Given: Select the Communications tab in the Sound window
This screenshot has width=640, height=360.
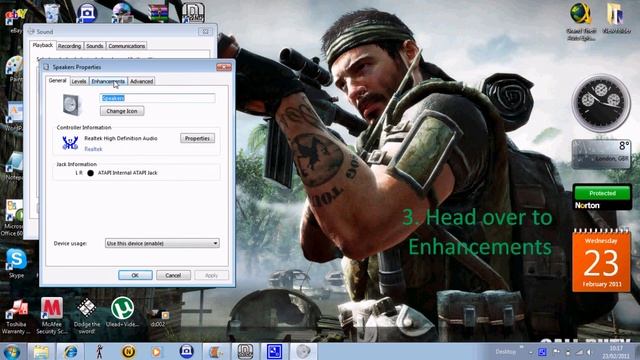Looking at the screenshot, I should (127, 46).
